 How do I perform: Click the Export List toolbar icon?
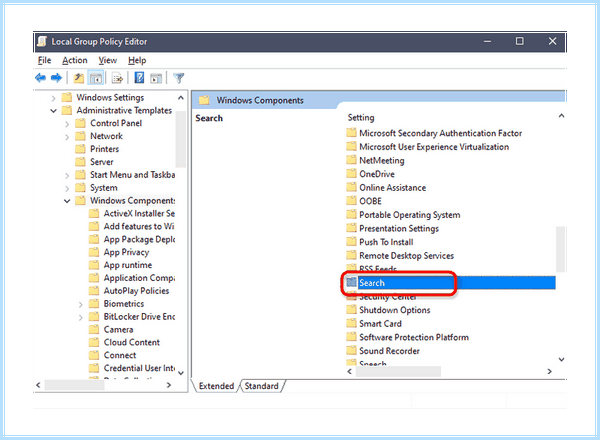pos(117,78)
